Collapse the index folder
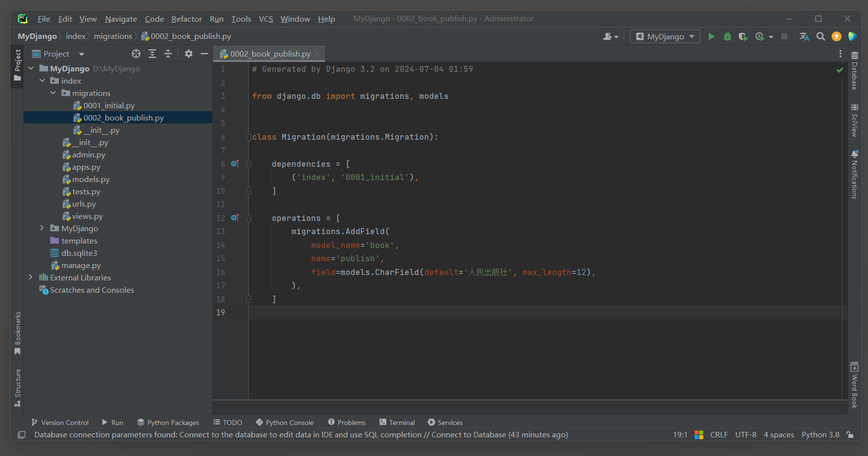 (x=42, y=81)
